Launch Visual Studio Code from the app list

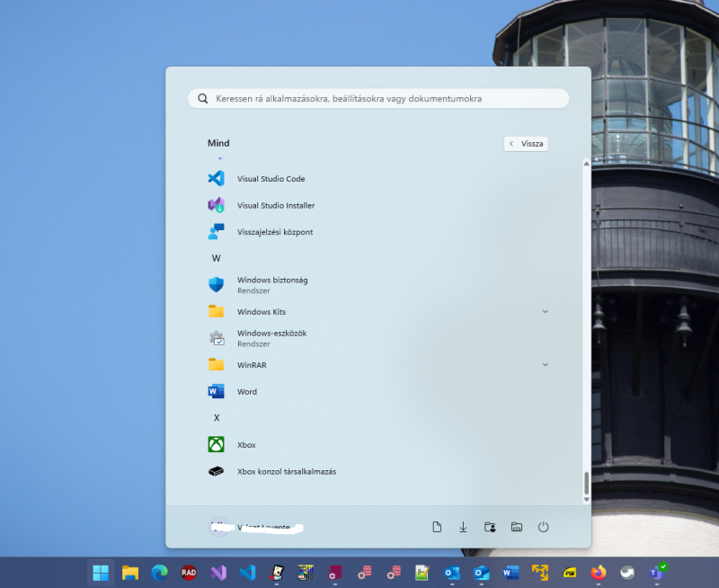[378, 178]
